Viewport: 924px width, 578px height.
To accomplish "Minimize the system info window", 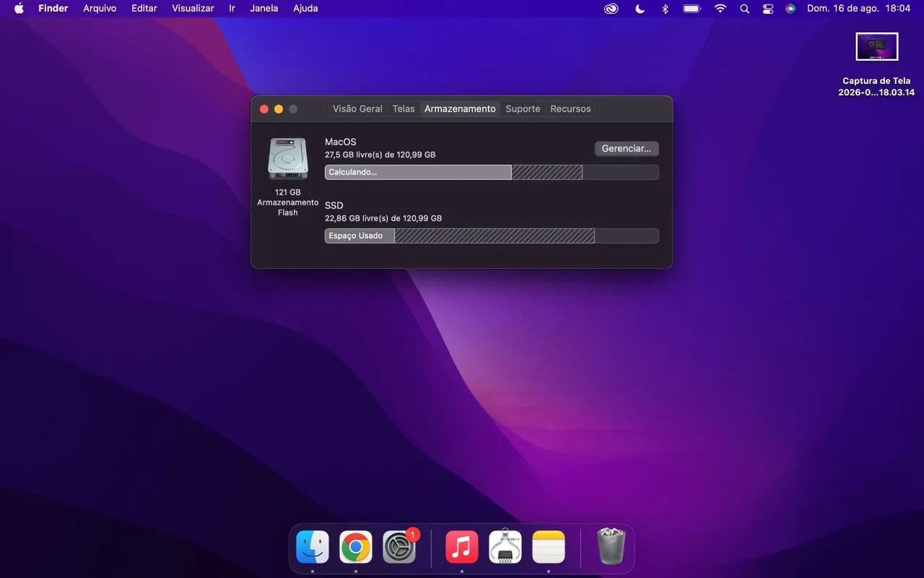I will pos(279,109).
